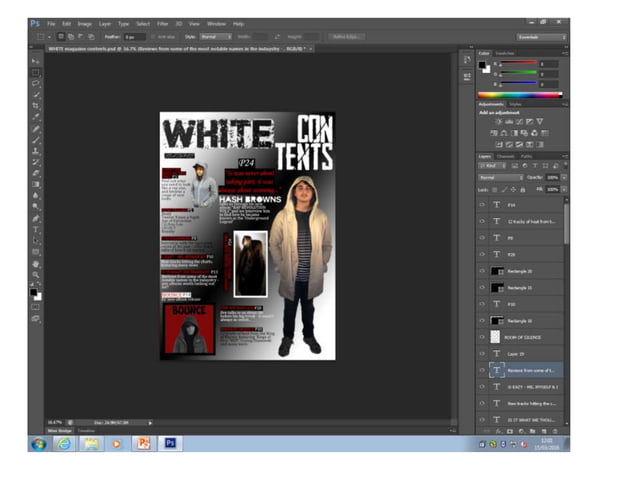The image size is (638, 478).
Task: Open the Filter menu
Action: 161,23
